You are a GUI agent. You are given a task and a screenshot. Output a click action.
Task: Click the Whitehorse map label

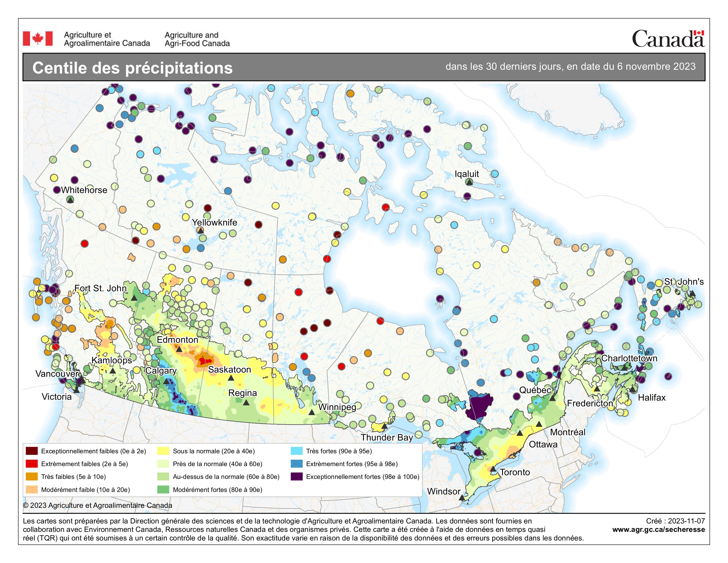[x=84, y=190]
